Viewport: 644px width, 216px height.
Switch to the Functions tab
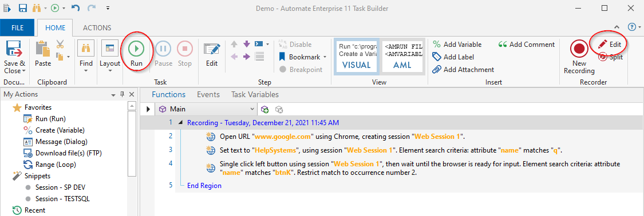pyautogui.click(x=168, y=95)
